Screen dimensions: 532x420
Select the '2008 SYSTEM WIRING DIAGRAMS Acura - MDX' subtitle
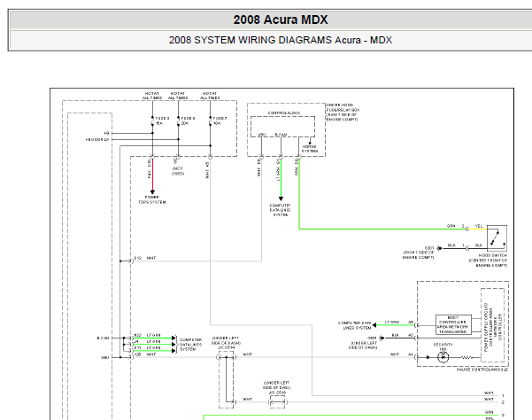point(281,40)
